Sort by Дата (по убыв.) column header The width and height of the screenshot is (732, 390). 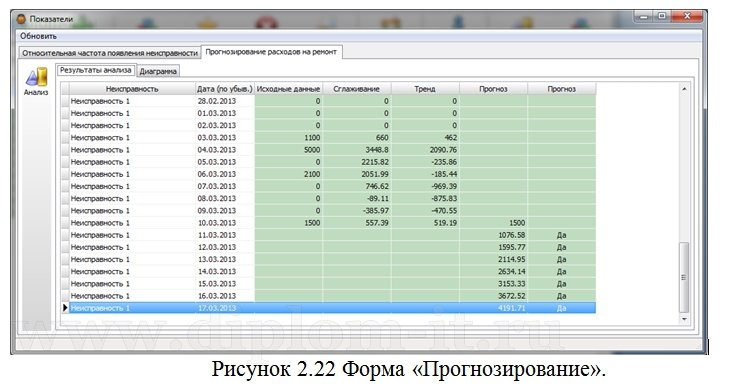pyautogui.click(x=225, y=89)
